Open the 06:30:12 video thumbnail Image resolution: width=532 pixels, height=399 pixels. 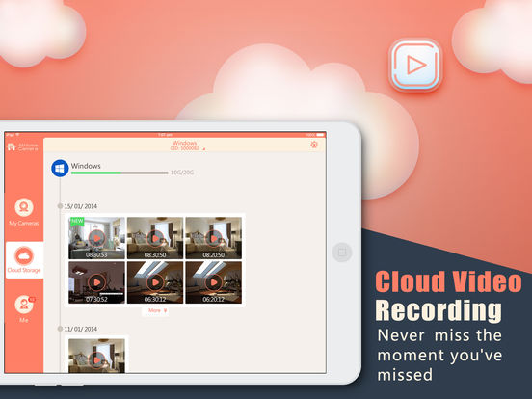(155, 282)
